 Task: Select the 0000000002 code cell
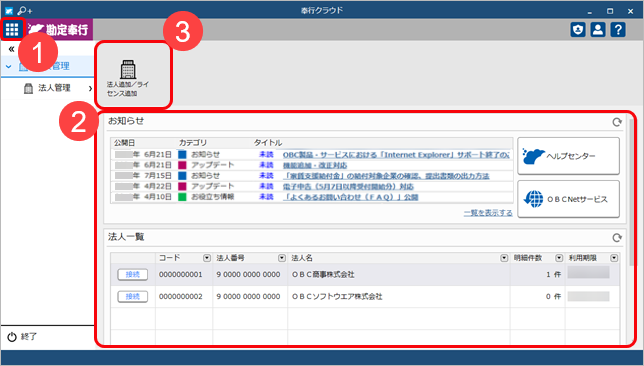click(x=181, y=296)
